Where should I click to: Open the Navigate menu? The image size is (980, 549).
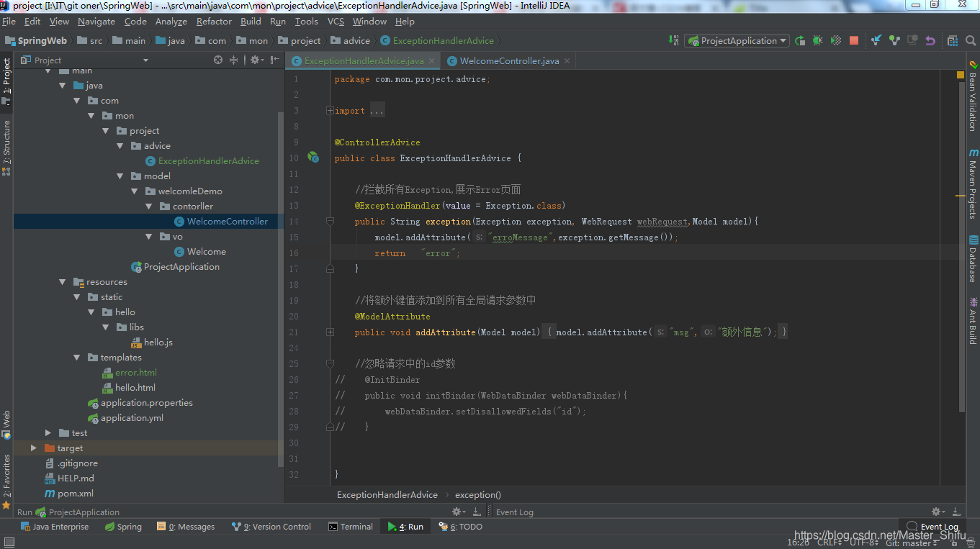point(96,22)
